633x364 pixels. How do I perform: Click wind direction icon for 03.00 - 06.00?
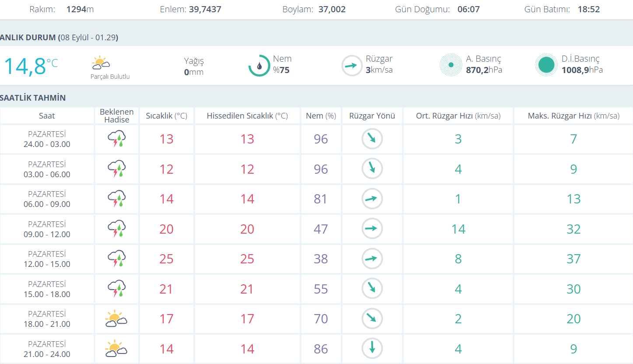[x=372, y=169]
